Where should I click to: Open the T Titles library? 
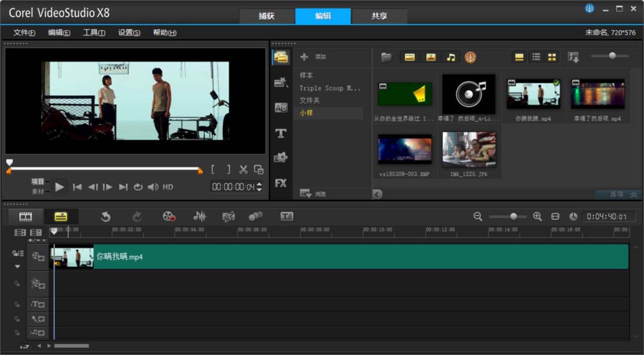point(281,133)
